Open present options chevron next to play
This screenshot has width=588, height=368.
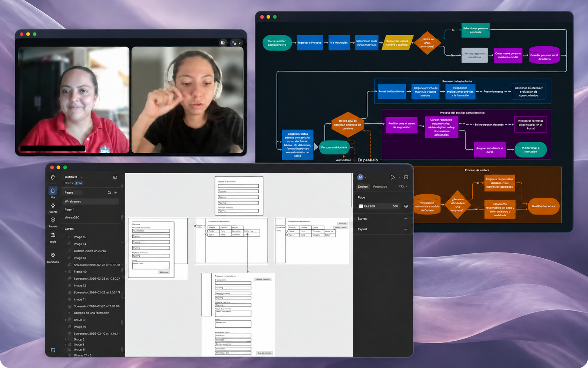399,177
